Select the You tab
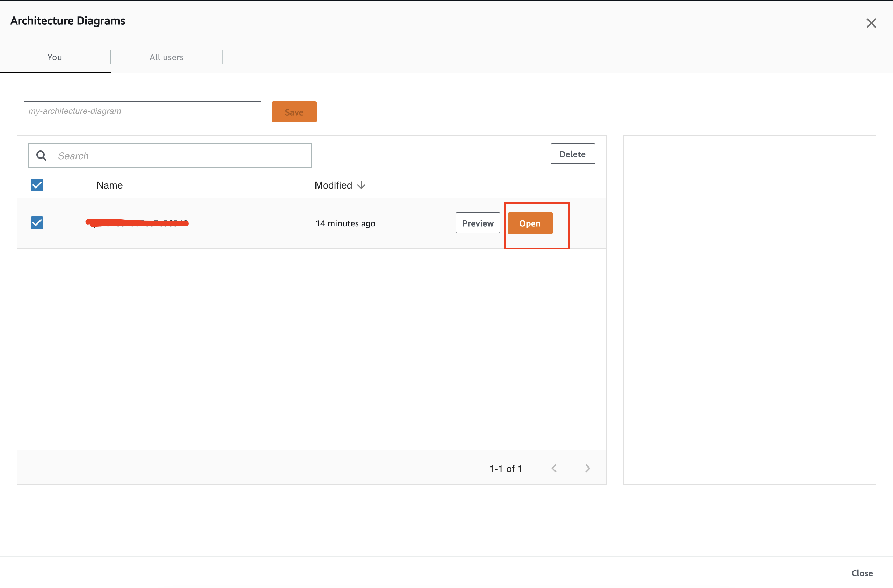The image size is (893, 588). (55, 57)
